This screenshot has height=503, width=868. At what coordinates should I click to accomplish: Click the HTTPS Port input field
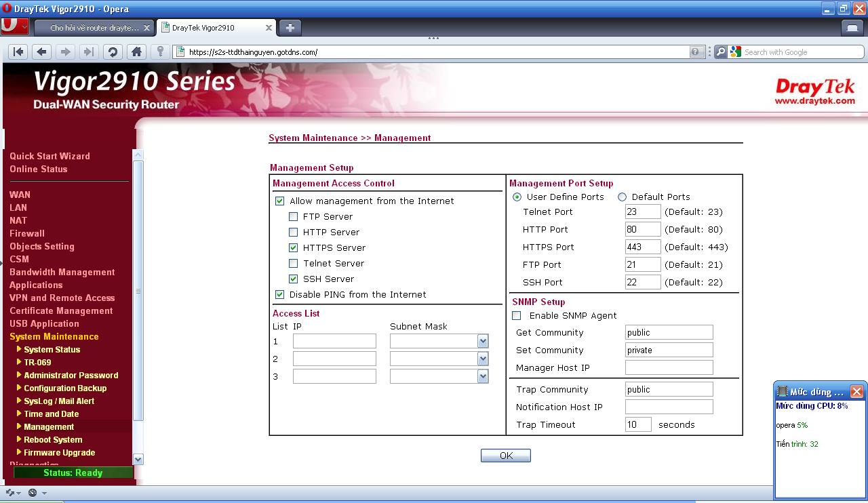[x=642, y=247]
